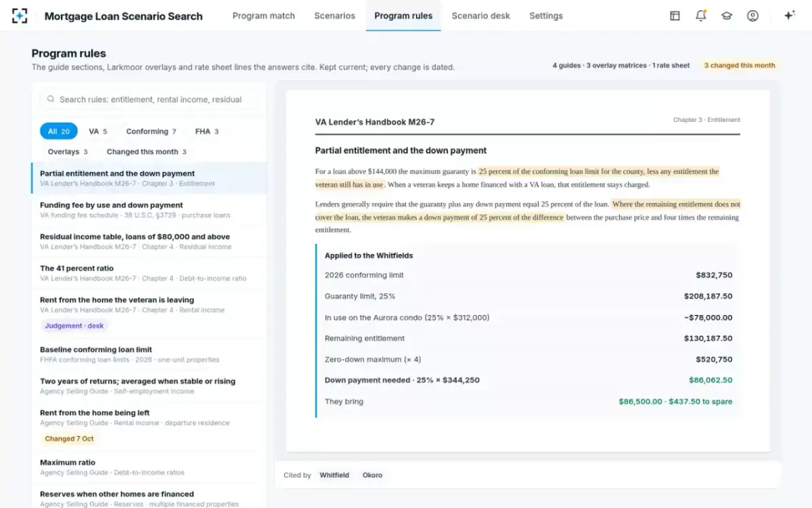Open the Okoro cited-by chip

(x=372, y=475)
